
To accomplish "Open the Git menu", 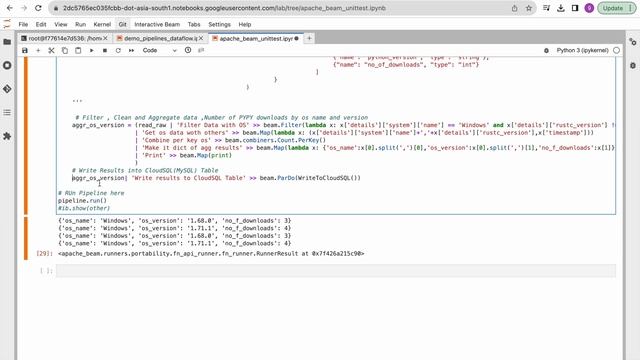I will pyautogui.click(x=122, y=24).
